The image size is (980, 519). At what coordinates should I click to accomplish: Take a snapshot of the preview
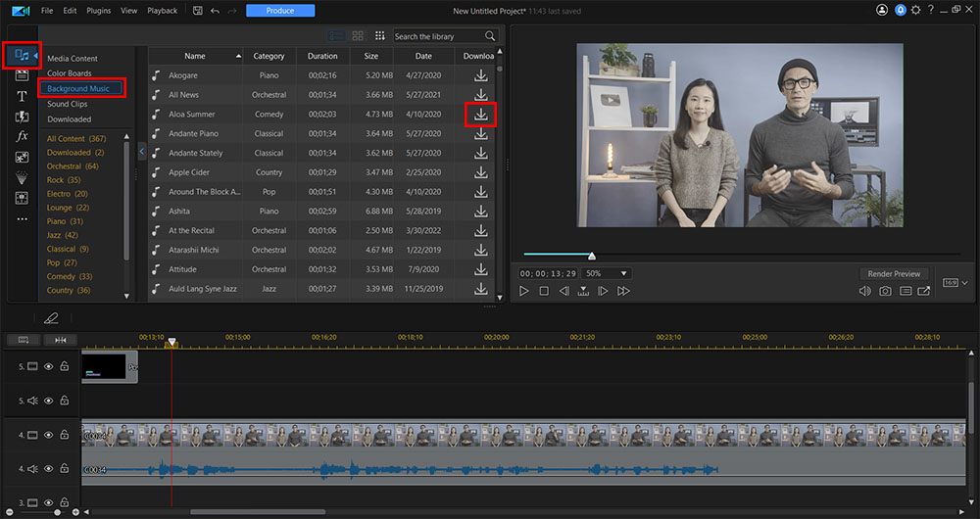tap(885, 291)
